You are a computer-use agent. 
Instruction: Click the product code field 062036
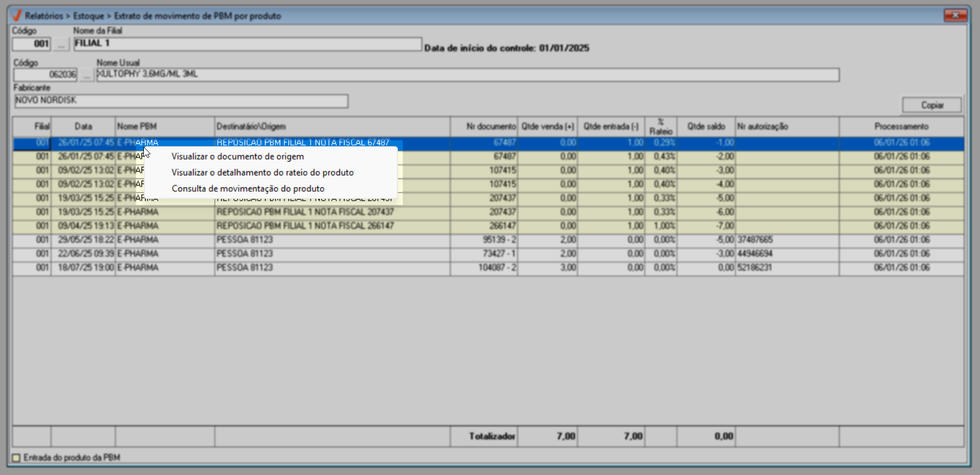(46, 75)
